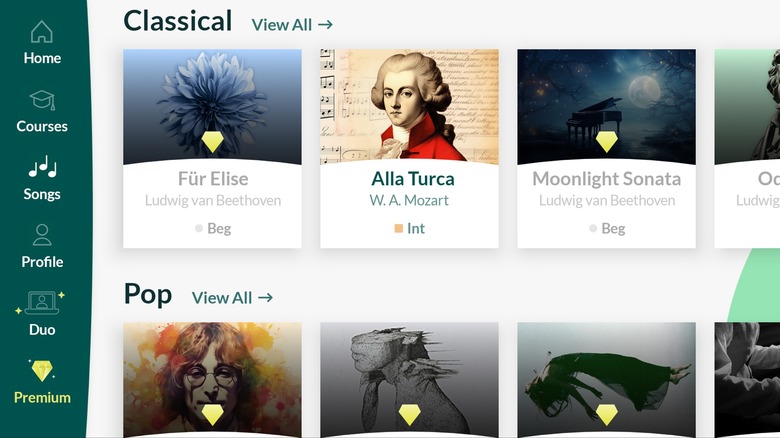Open View All for Classical songs
Image resolution: width=780 pixels, height=438 pixels.
292,24
